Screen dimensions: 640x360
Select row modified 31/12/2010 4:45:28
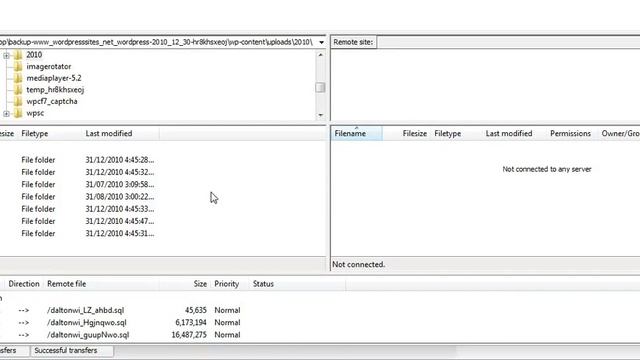coord(120,160)
